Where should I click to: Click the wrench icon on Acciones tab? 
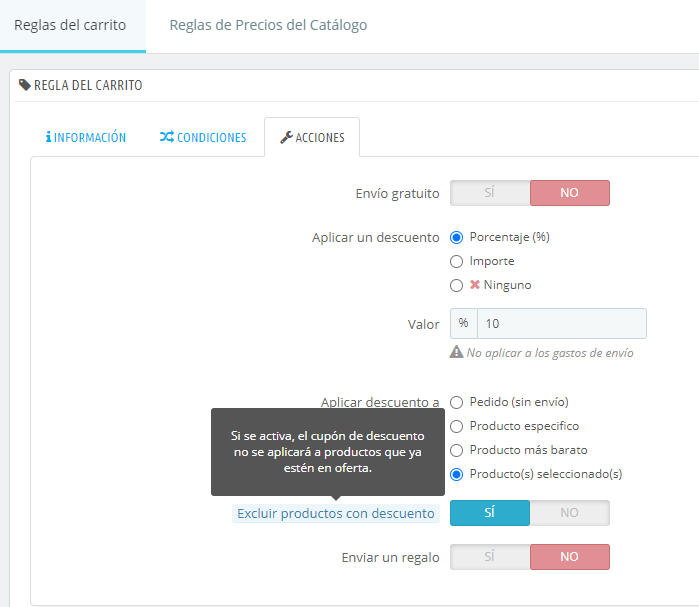286,138
